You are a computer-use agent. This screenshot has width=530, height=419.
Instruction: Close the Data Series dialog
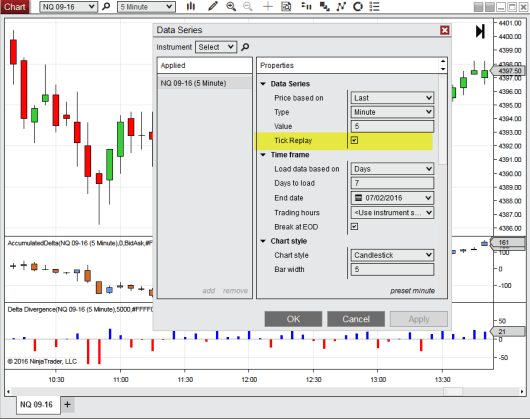pyautogui.click(x=444, y=30)
